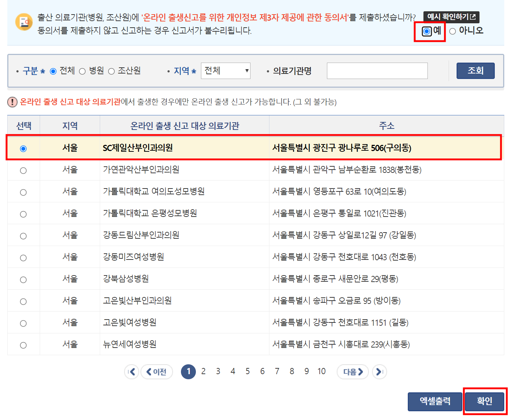Click the 이전 previous page button
Image resolution: width=513 pixels, height=420 pixels.
[x=157, y=372]
